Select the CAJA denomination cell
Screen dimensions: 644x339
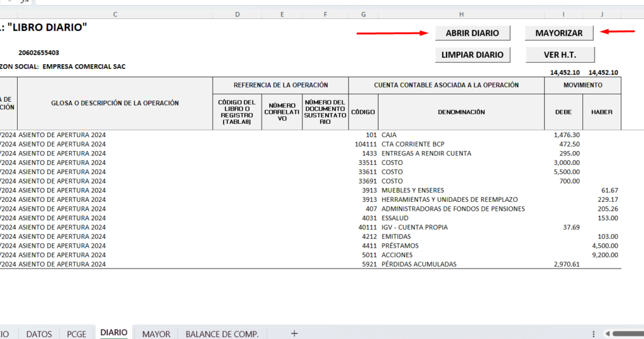(461, 135)
